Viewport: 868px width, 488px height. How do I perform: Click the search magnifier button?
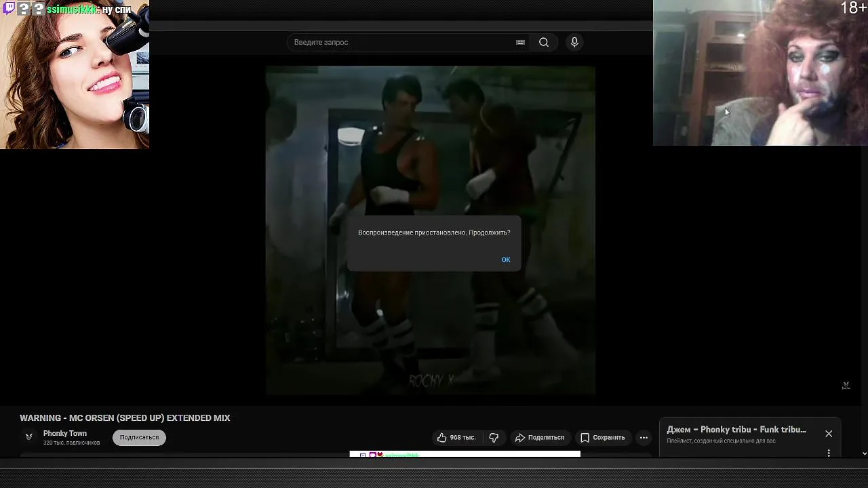click(x=544, y=42)
